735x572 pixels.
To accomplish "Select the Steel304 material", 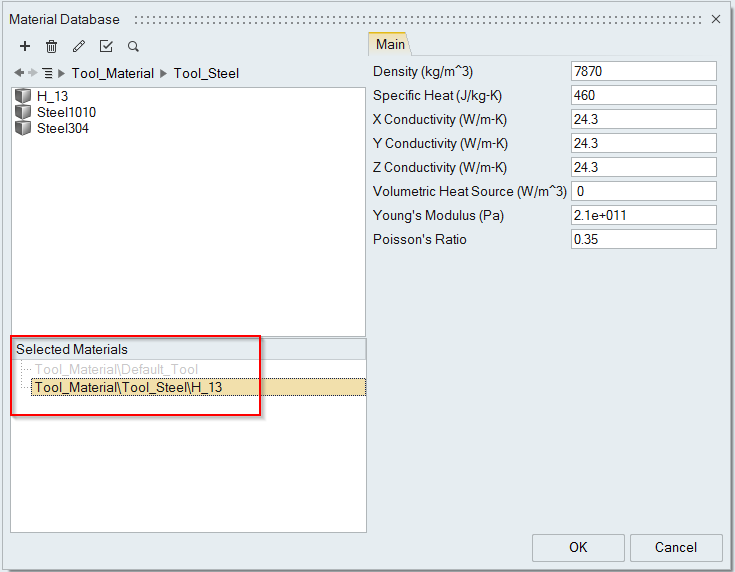I will [x=62, y=128].
